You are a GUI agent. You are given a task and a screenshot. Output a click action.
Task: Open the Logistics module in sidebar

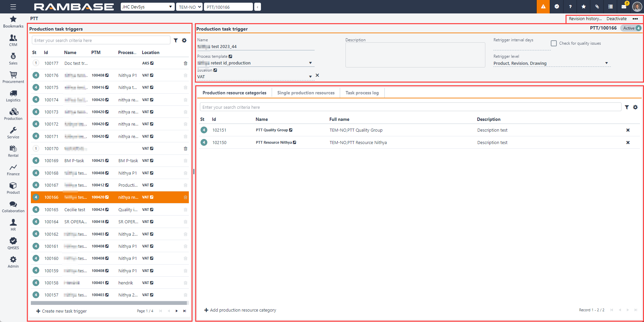point(13,96)
